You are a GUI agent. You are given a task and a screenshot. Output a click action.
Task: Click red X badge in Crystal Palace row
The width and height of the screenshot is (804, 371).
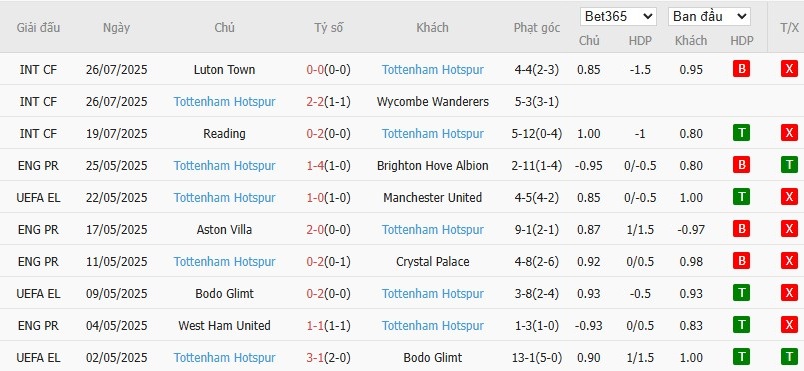coord(789,261)
